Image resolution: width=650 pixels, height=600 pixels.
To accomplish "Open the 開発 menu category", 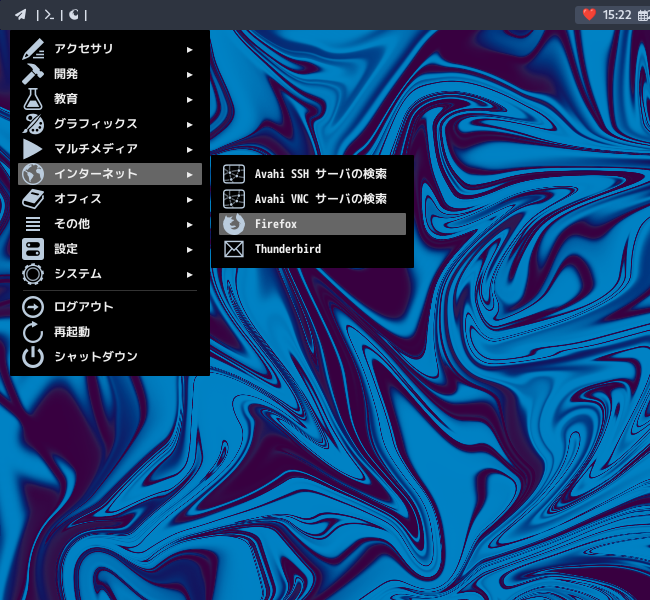I will (110, 74).
